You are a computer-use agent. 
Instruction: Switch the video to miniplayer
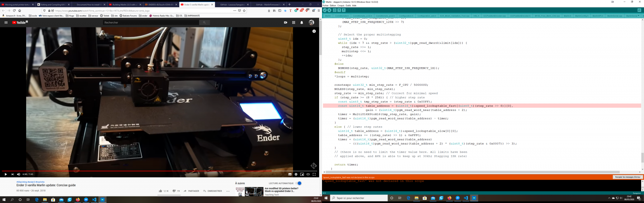tap(302, 174)
